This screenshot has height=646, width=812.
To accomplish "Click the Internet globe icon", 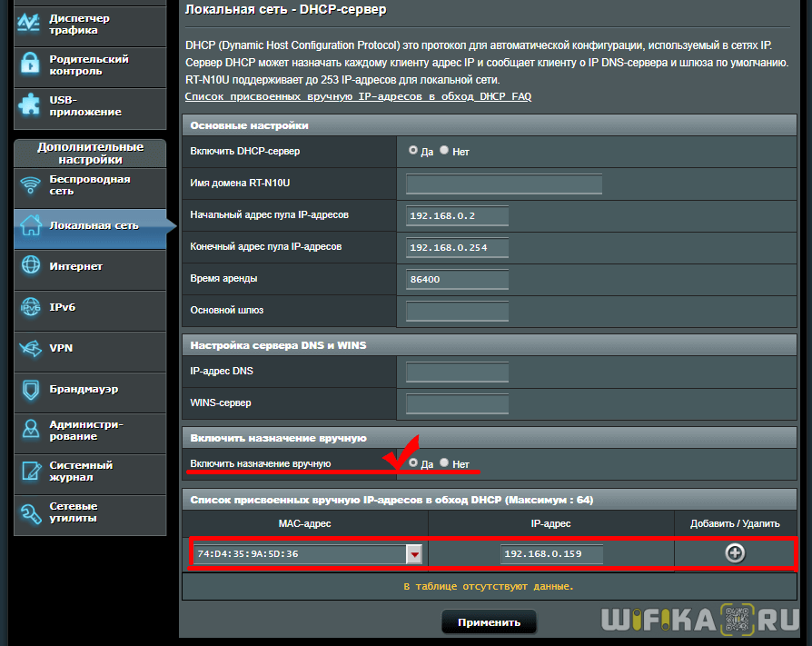I will [31, 266].
